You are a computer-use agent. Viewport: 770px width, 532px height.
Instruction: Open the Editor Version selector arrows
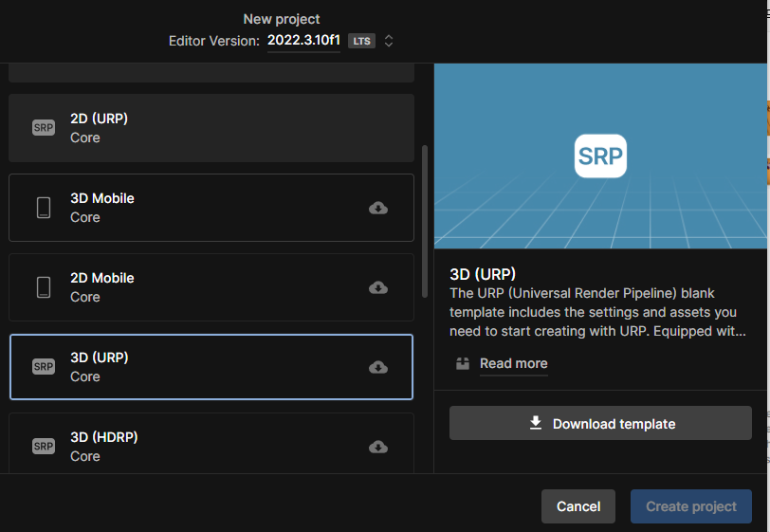(x=389, y=41)
